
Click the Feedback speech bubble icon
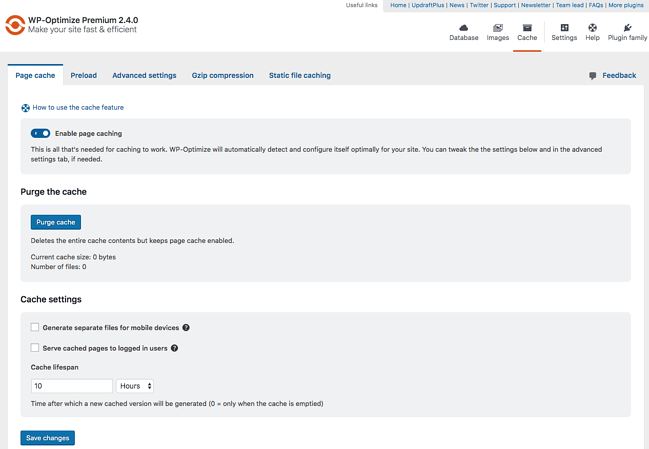tap(593, 76)
